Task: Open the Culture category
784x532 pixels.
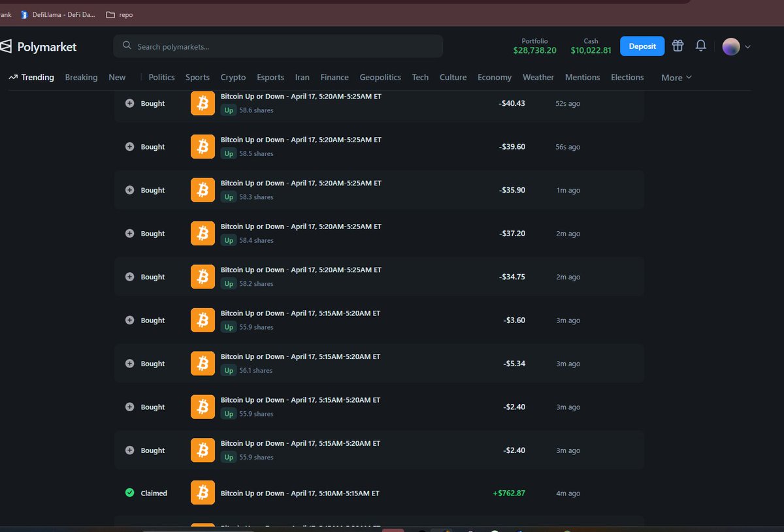Action: [453, 77]
